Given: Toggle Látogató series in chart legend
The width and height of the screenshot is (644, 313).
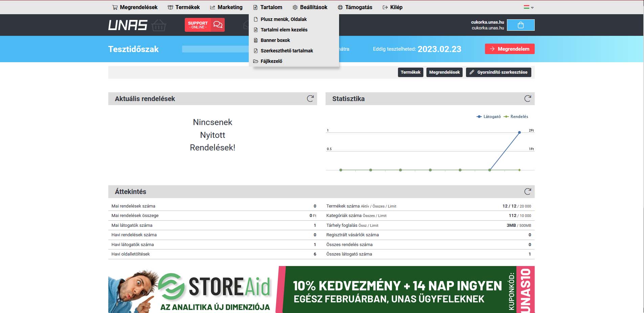Looking at the screenshot, I should click(x=488, y=117).
